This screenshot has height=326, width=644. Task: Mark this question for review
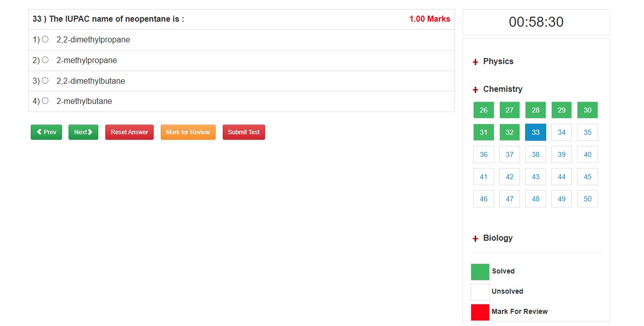188,132
